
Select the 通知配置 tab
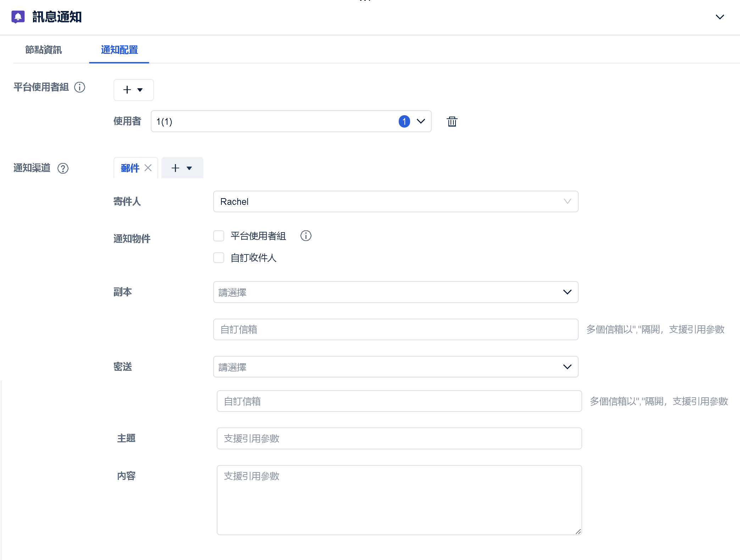point(119,50)
